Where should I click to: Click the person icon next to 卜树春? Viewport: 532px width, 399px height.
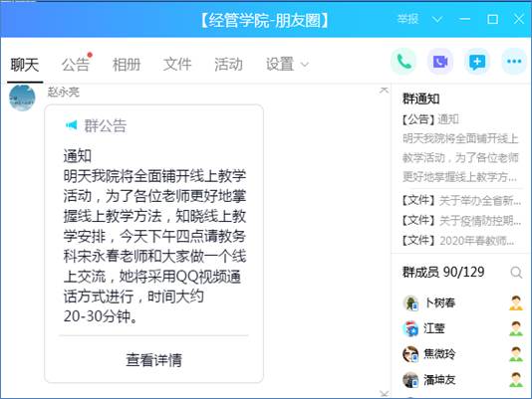[x=516, y=302]
